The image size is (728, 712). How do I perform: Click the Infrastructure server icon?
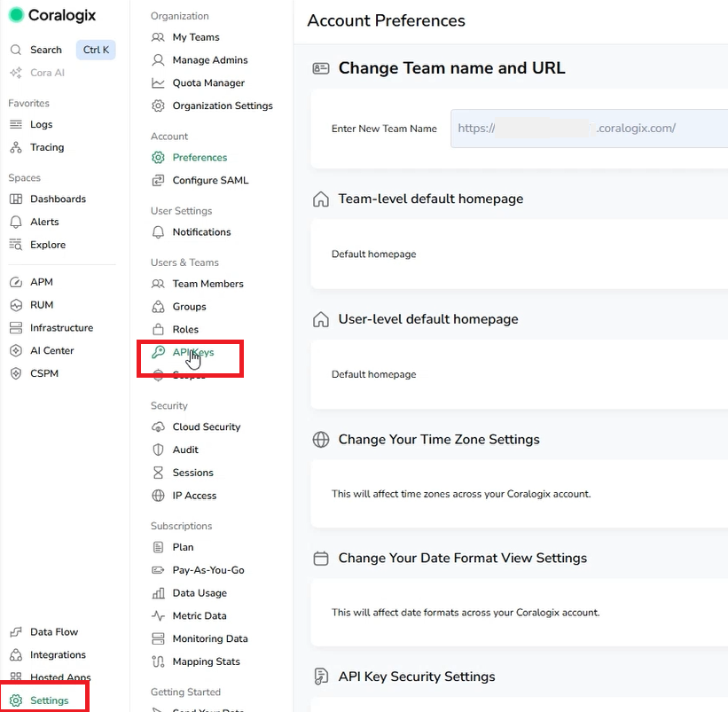16,328
